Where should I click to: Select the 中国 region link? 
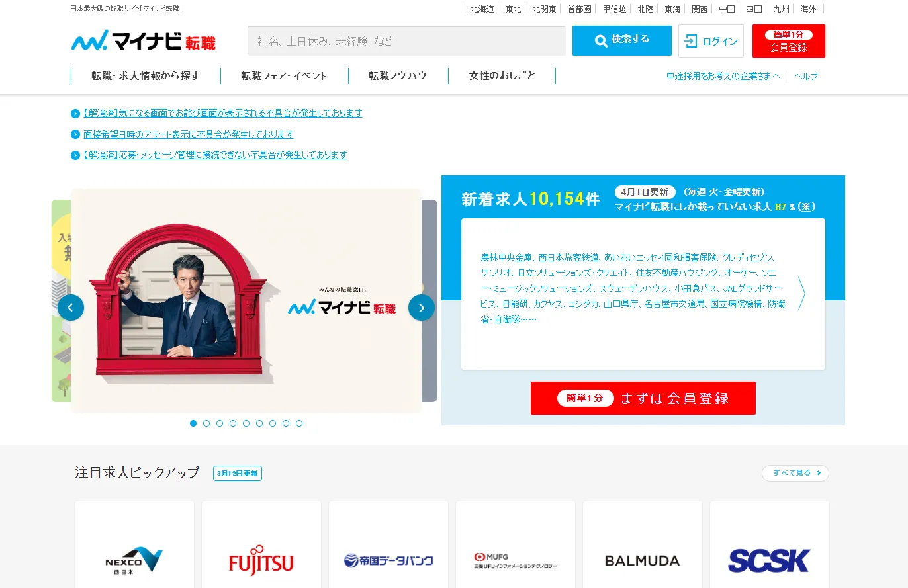[727, 9]
